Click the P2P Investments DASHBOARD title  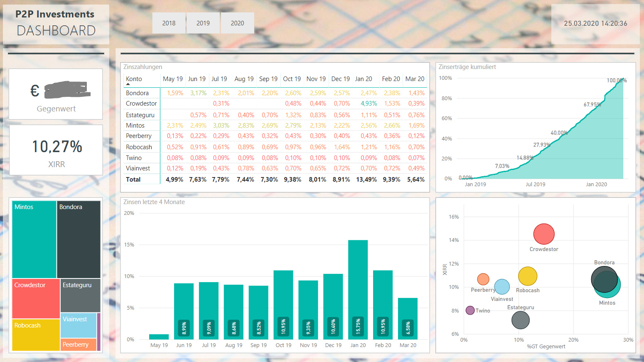[56, 24]
